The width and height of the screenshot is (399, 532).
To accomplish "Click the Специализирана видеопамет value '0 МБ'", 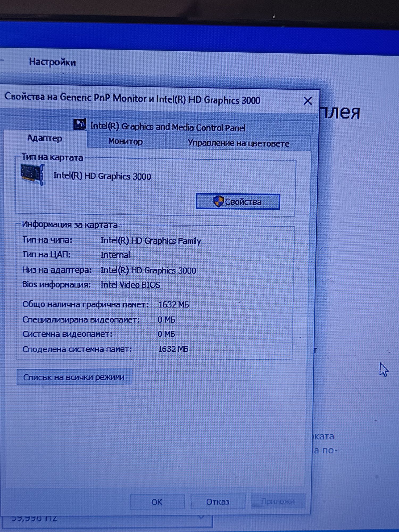I will 166,319.
